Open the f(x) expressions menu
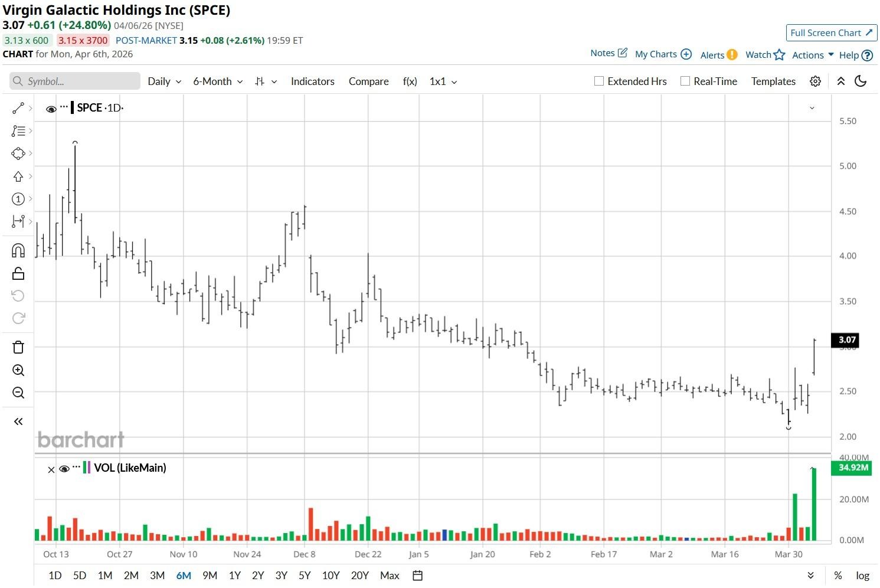This screenshot has height=588, width=880. (x=410, y=81)
